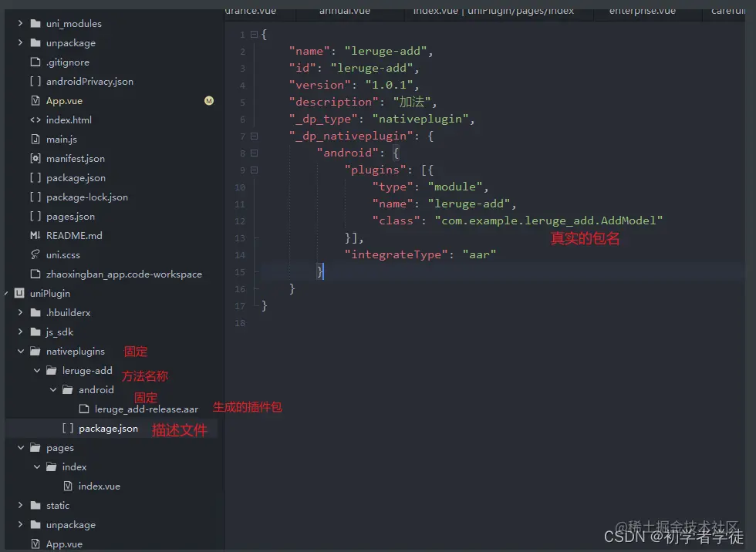The image size is (756, 552).
Task: Click the android open folder icon
Action: point(68,389)
